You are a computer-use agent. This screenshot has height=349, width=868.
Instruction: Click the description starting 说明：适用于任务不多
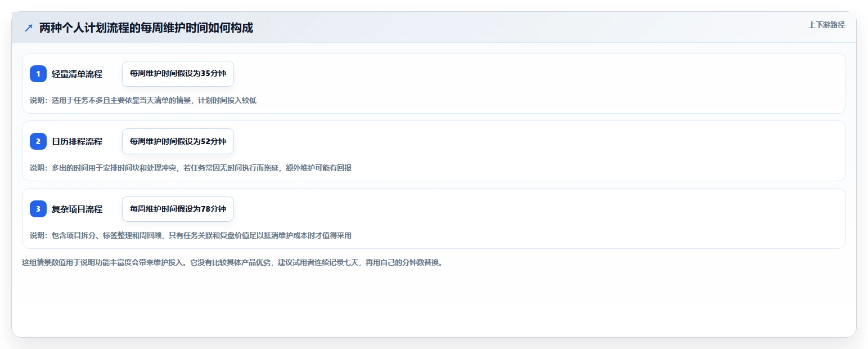[143, 100]
